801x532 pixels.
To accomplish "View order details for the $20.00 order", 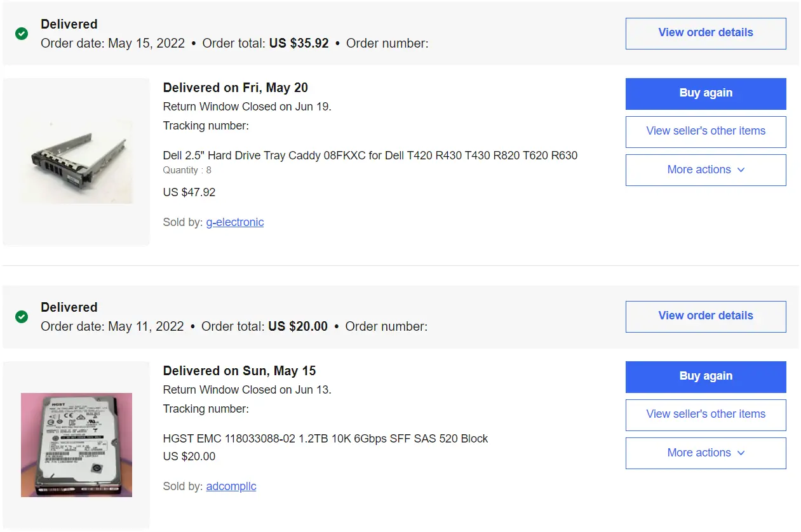I will [x=705, y=316].
